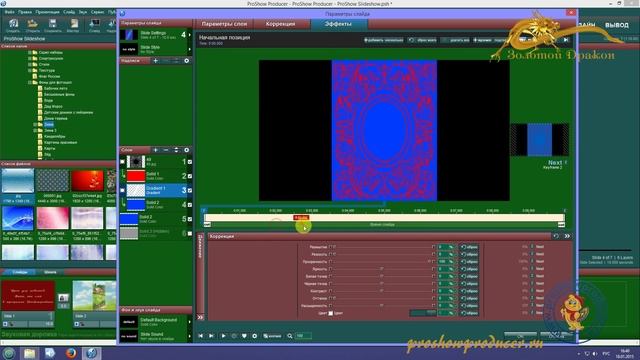This screenshot has height=360, width=640.
Task: Open the Слои panel gear settings
Action: click(x=187, y=150)
